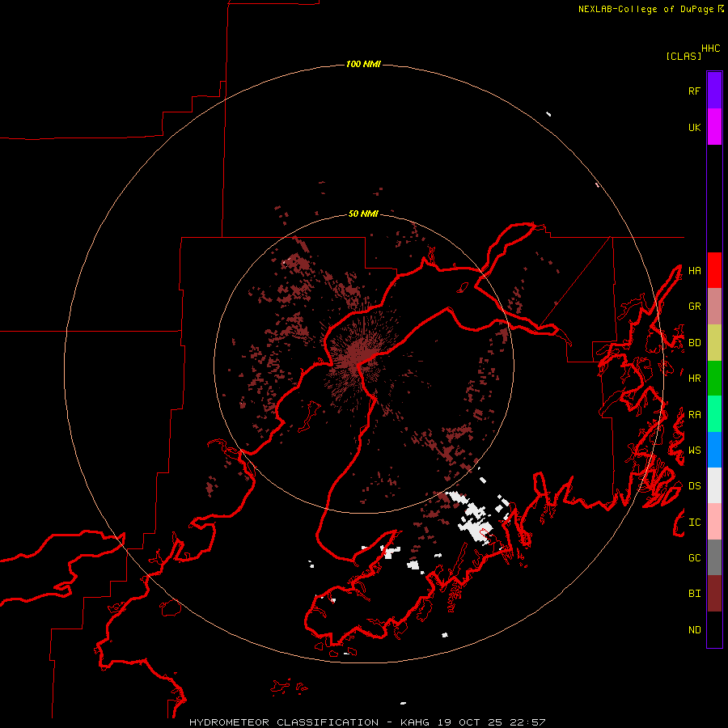Click the DS white legend swatch
728x728 pixels.
tap(714, 485)
